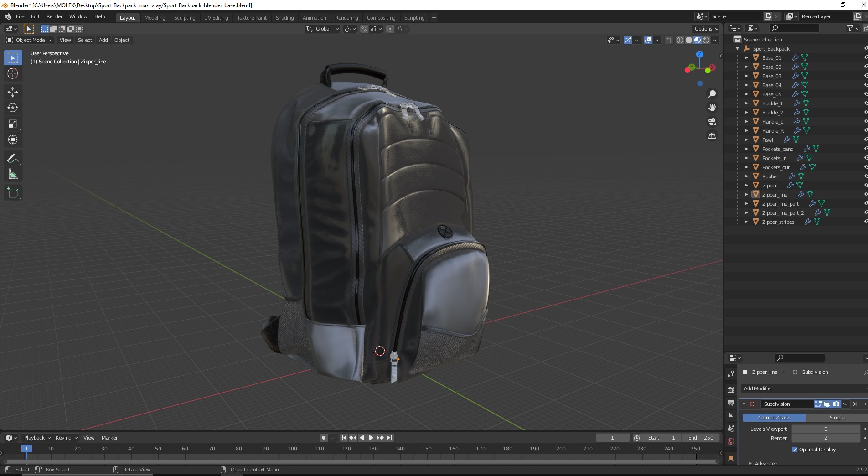Switch to the Shading workspace tab
The image size is (868, 476).
284,18
